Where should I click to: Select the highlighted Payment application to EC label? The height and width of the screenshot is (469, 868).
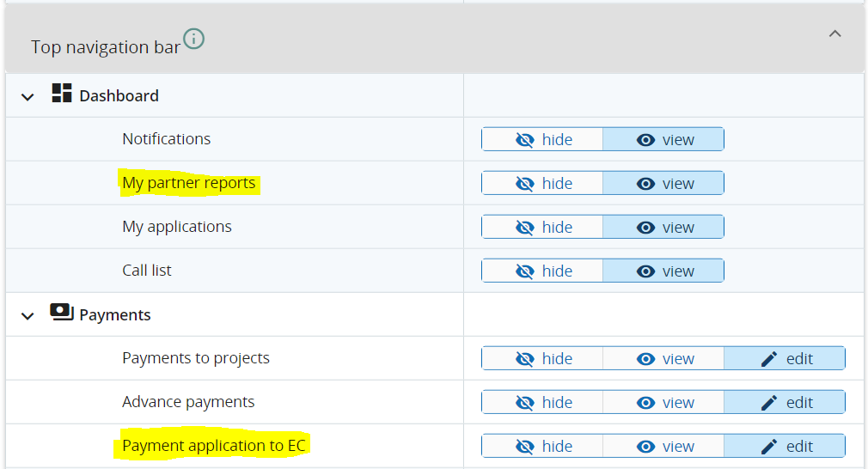tap(214, 446)
